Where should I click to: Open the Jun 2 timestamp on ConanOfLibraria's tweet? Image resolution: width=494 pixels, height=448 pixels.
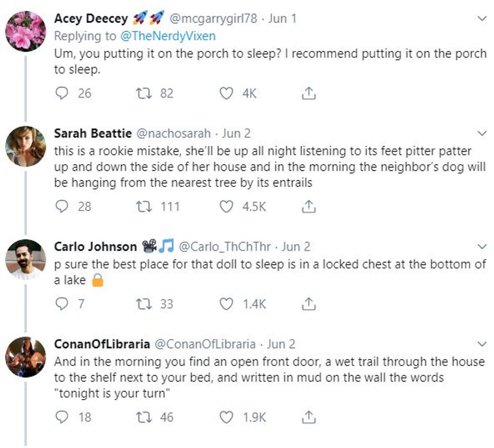[281, 344]
